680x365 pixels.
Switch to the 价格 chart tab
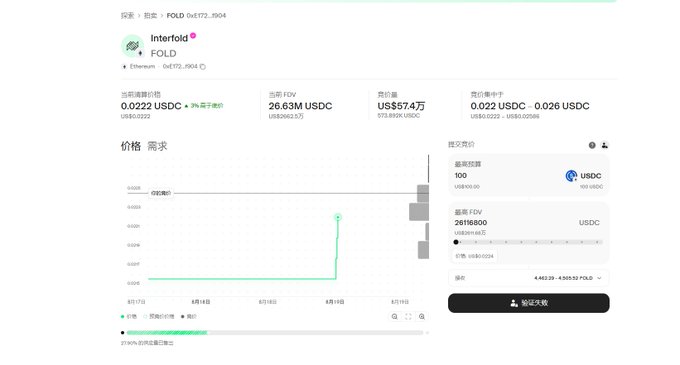tap(131, 146)
